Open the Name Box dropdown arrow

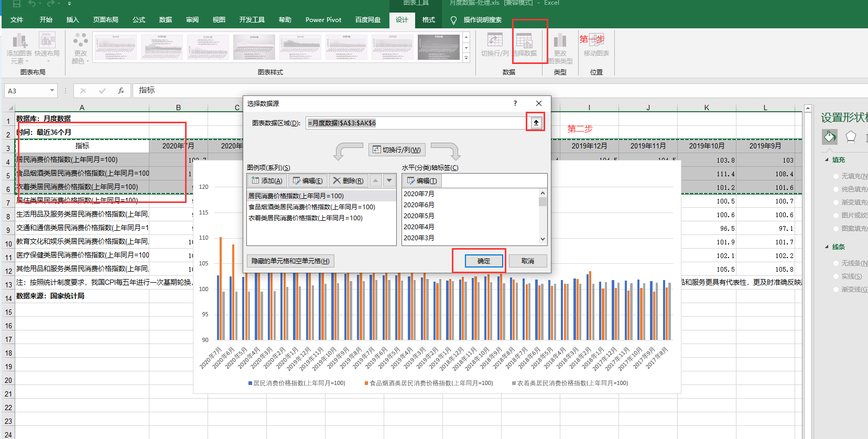pyautogui.click(x=52, y=91)
